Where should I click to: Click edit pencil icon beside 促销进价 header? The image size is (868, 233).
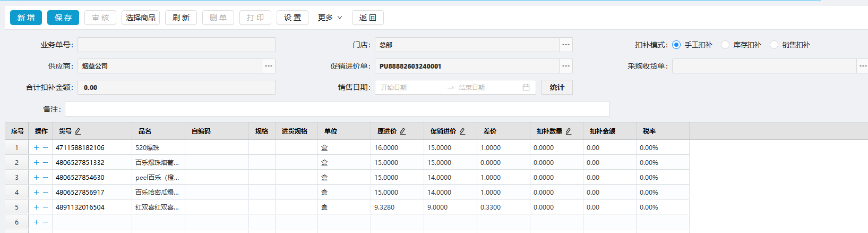click(x=462, y=131)
